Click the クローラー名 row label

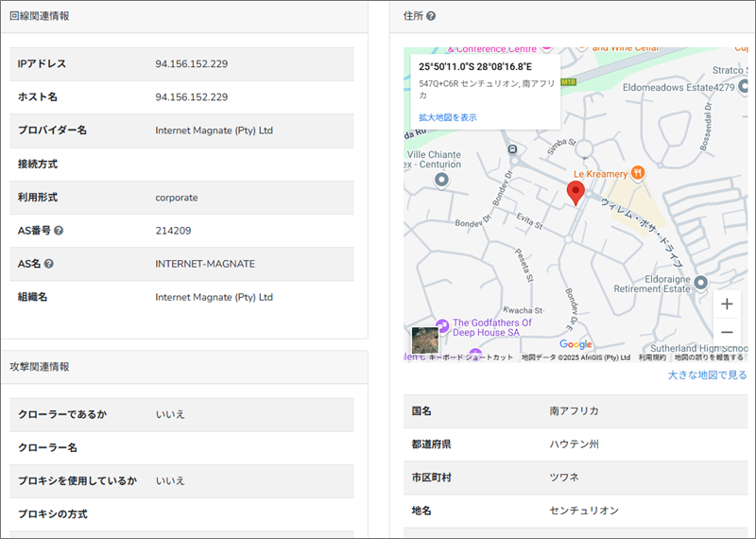pyautogui.click(x=48, y=448)
